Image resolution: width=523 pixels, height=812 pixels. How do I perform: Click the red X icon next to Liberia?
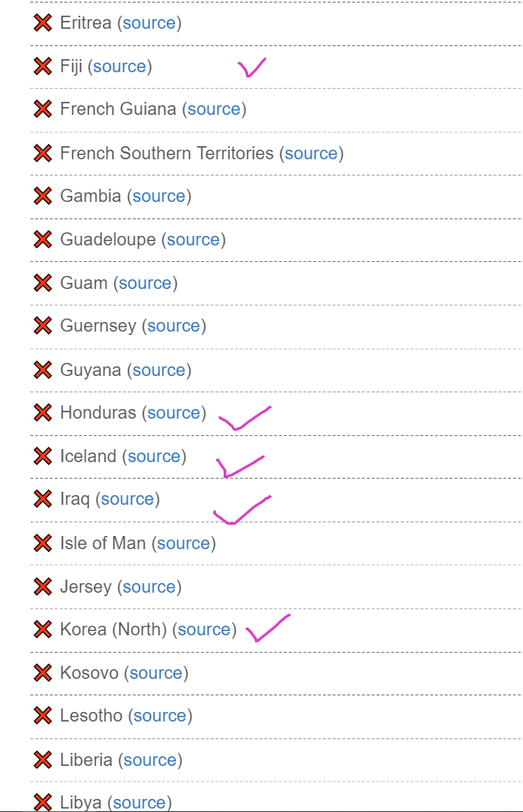43,760
